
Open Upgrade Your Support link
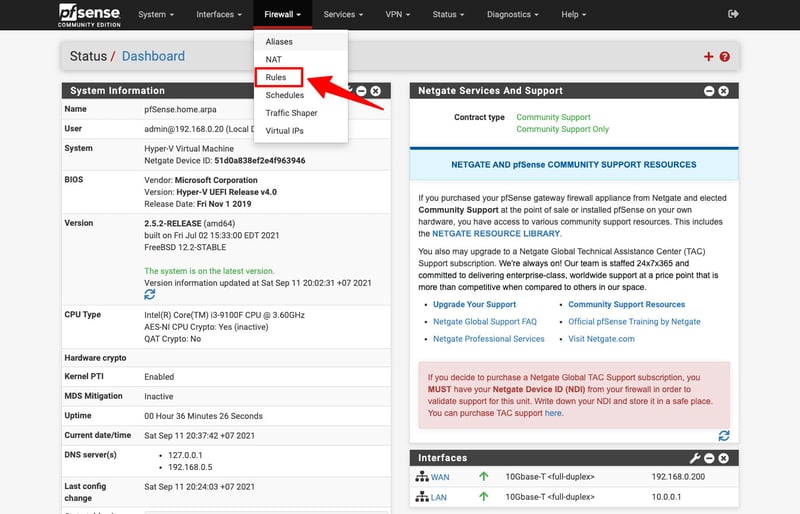click(x=474, y=304)
